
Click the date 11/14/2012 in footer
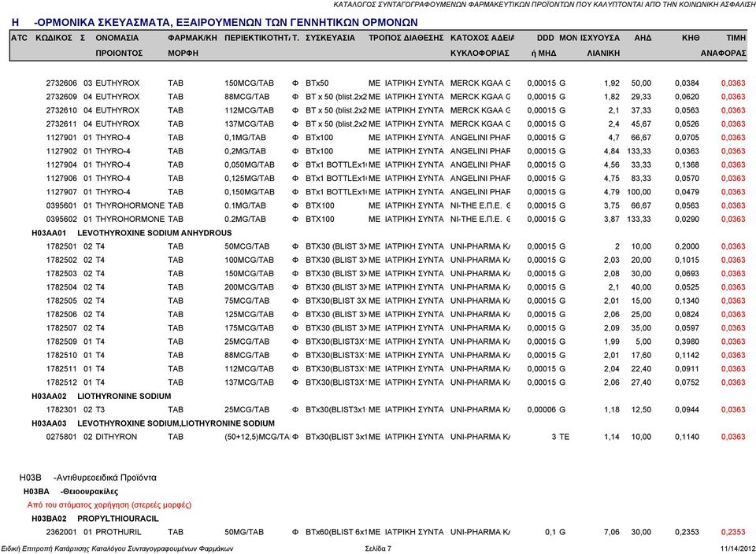click(x=738, y=548)
